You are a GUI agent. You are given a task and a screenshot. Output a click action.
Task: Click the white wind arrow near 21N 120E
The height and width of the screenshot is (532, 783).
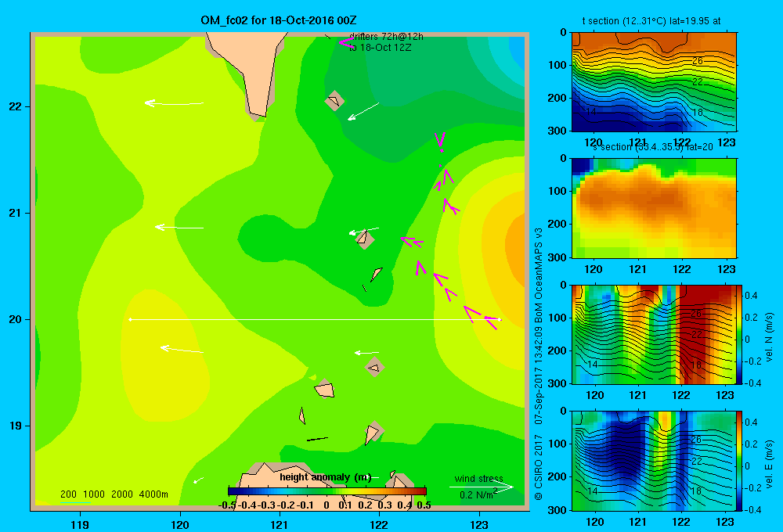pos(179,228)
